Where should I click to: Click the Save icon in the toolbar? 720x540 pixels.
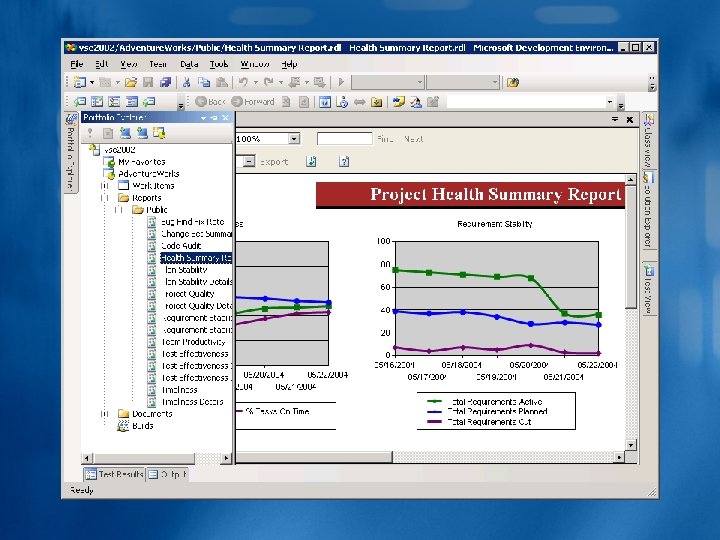[148, 83]
